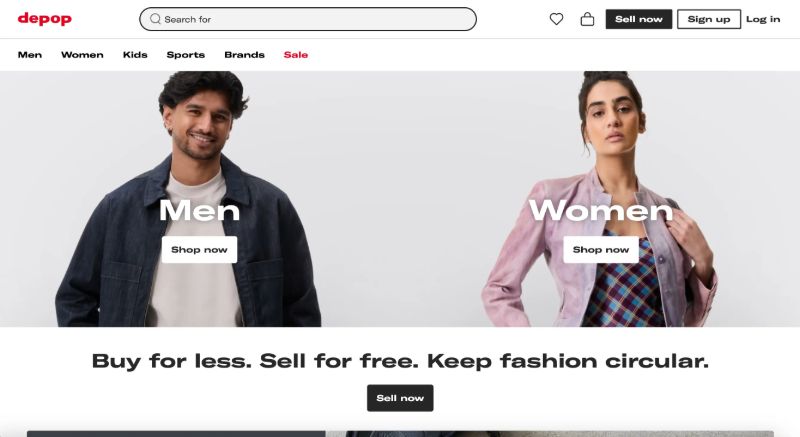Click Shop now under Men
This screenshot has height=437, width=800.
tap(199, 250)
